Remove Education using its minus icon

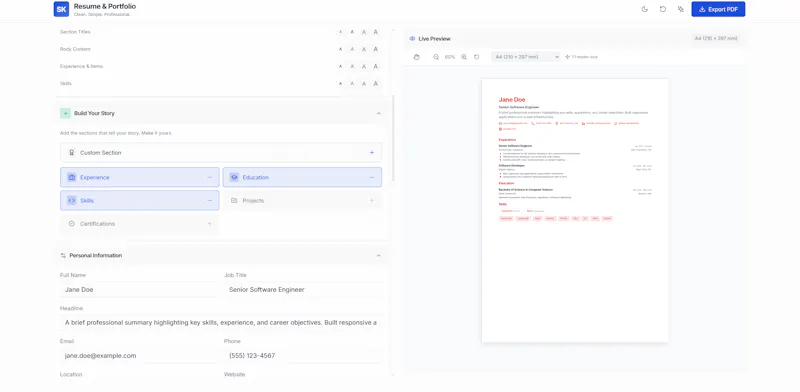[372, 177]
